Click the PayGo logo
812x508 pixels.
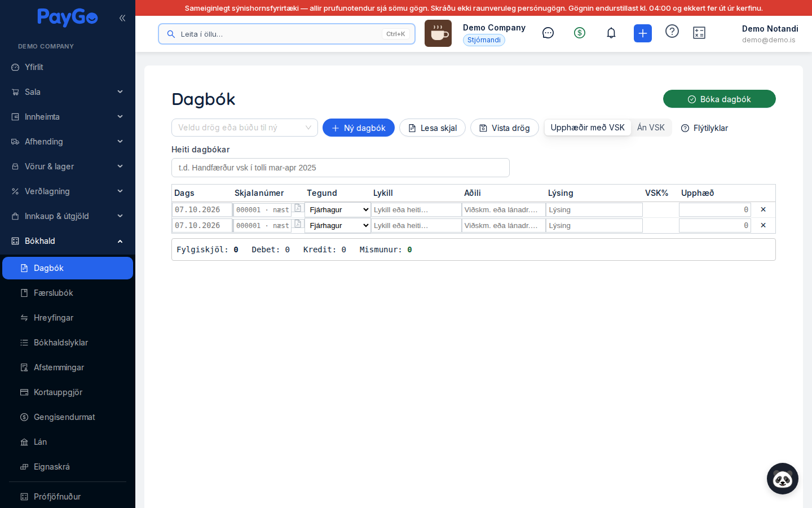(x=68, y=17)
